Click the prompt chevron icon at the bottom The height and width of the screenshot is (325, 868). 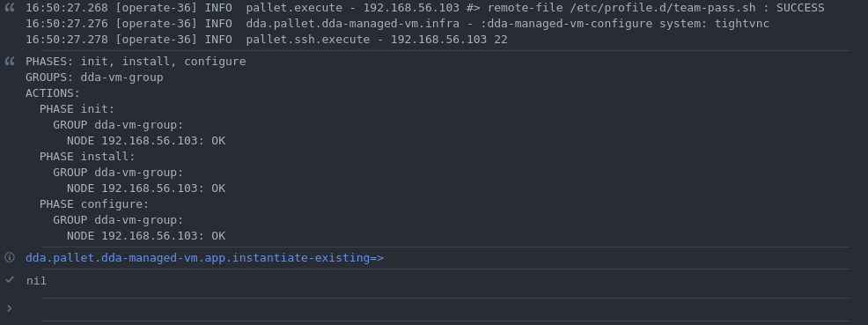tap(10, 308)
